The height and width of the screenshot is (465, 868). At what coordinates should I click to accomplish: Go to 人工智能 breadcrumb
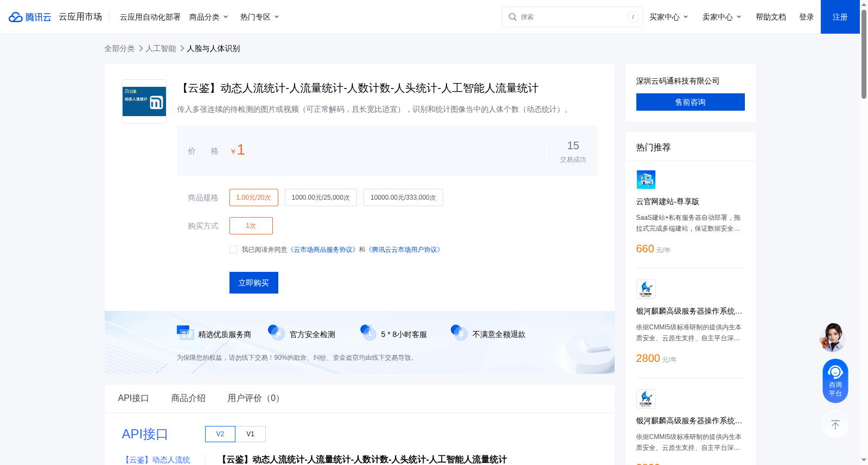[x=161, y=48]
